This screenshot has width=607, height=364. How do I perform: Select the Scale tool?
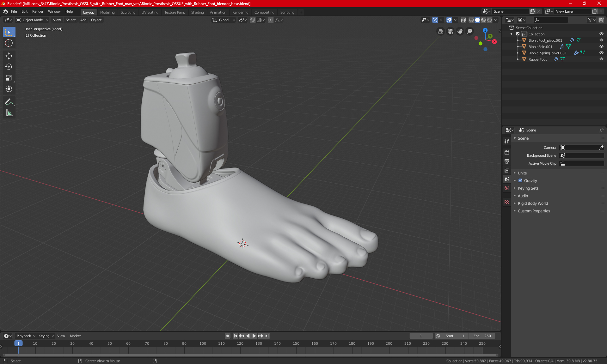pos(9,78)
